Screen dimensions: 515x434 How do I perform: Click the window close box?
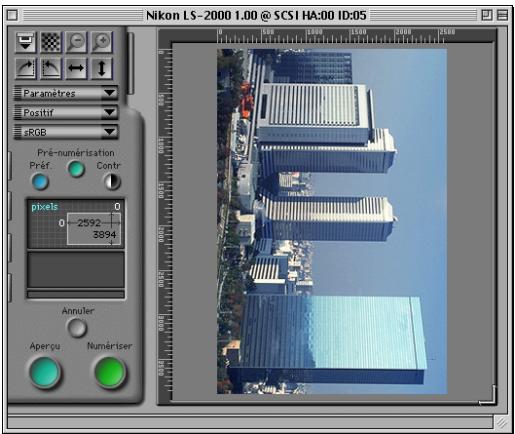[13, 15]
